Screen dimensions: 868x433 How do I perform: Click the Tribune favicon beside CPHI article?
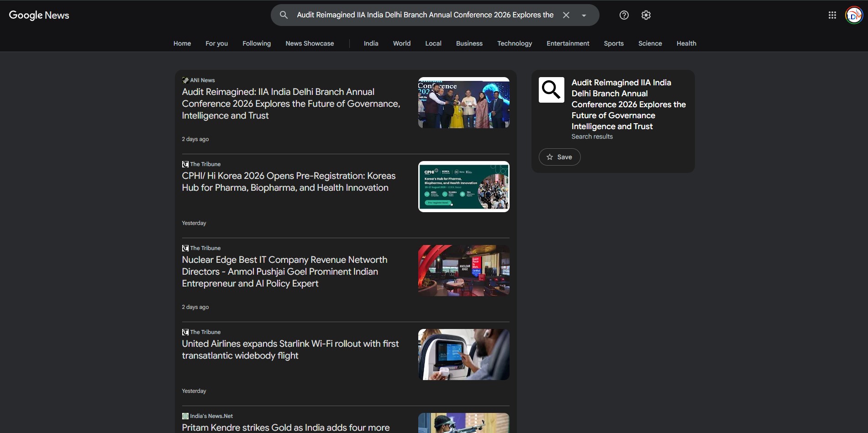coord(185,164)
